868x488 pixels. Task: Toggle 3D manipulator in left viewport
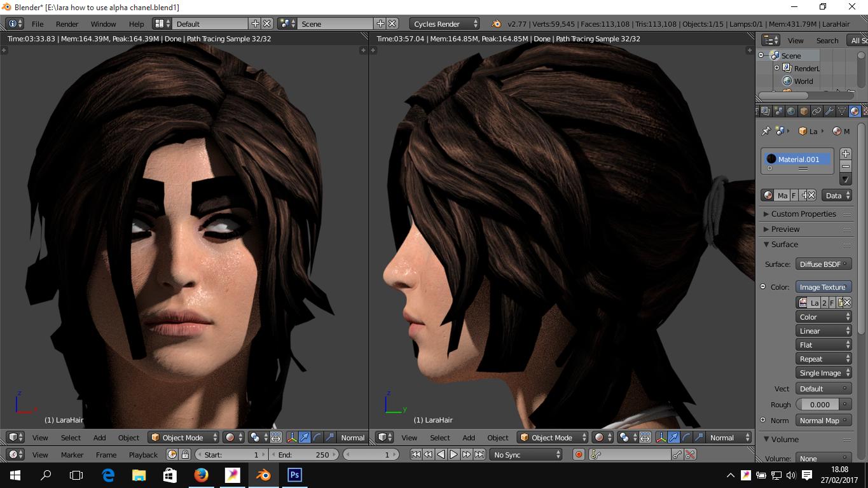click(293, 437)
